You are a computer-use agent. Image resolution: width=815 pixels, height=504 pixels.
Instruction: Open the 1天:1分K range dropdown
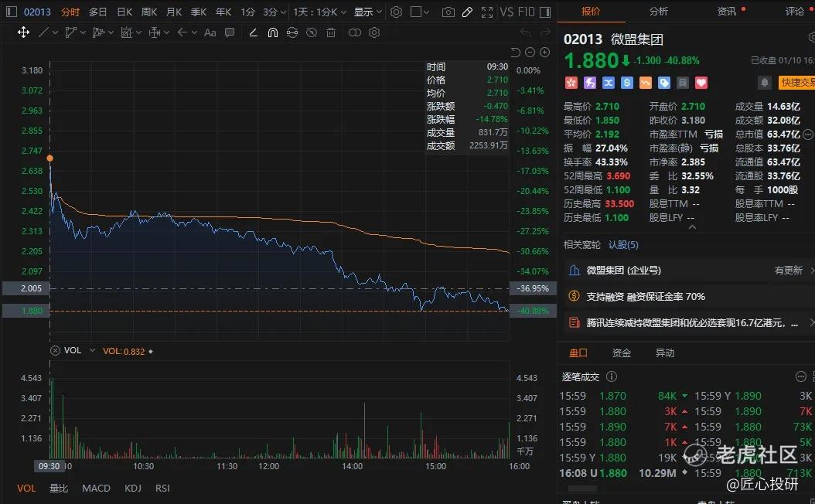tap(319, 12)
